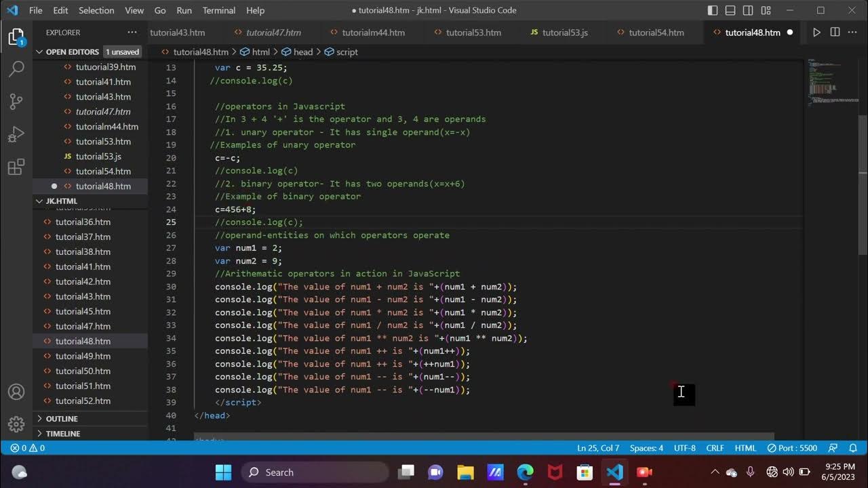Image resolution: width=868 pixels, height=488 pixels.
Task: Open File Explorer from the taskbar
Action: point(465,472)
